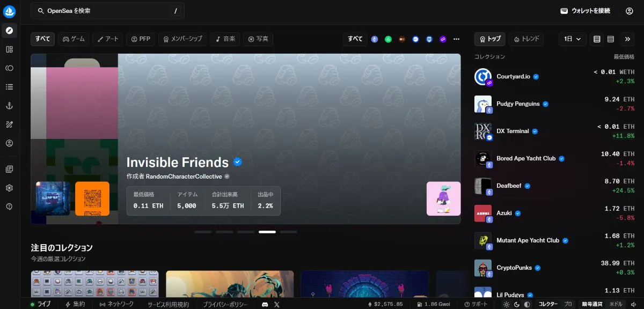Select the アート category tab
Image resolution: width=644 pixels, height=309 pixels.
108,39
